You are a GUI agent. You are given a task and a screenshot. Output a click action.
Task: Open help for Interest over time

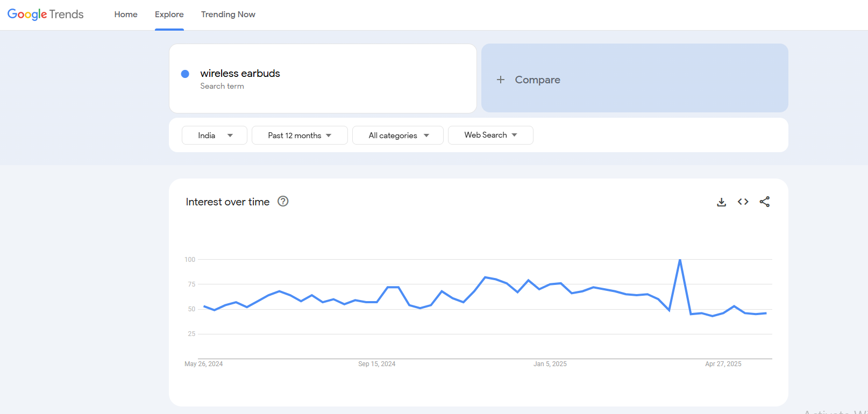(283, 201)
